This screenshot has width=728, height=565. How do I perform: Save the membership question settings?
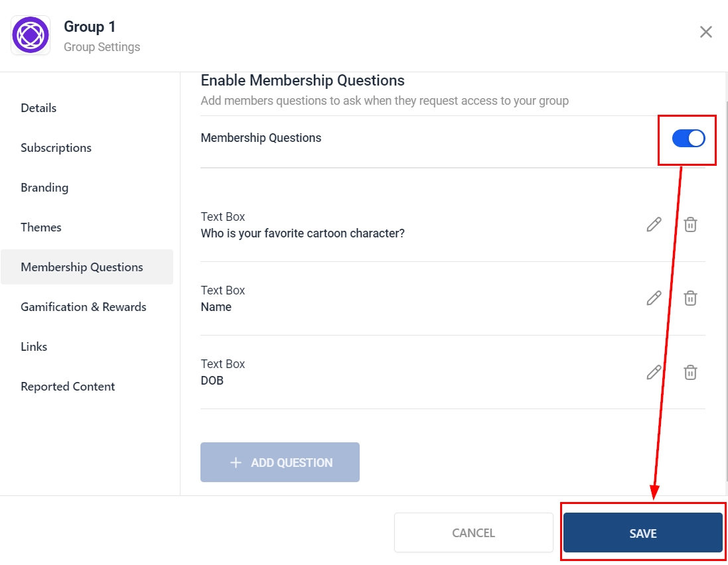pyautogui.click(x=642, y=533)
